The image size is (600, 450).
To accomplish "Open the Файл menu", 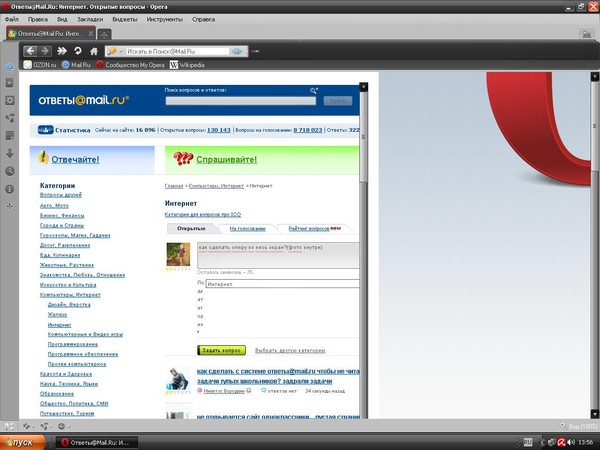I will (x=12, y=19).
